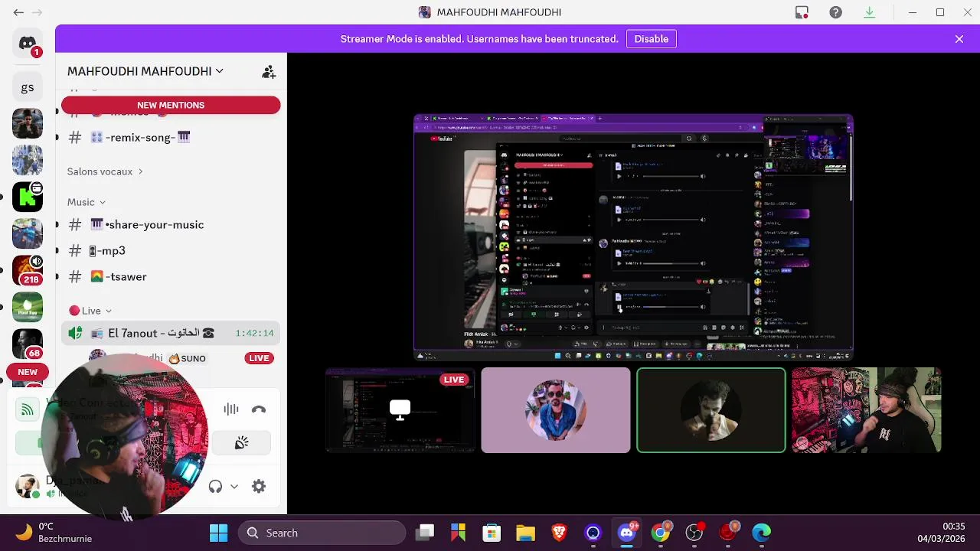980x551 pixels.
Task: Collapse the 'Music' category
Action: point(86,202)
